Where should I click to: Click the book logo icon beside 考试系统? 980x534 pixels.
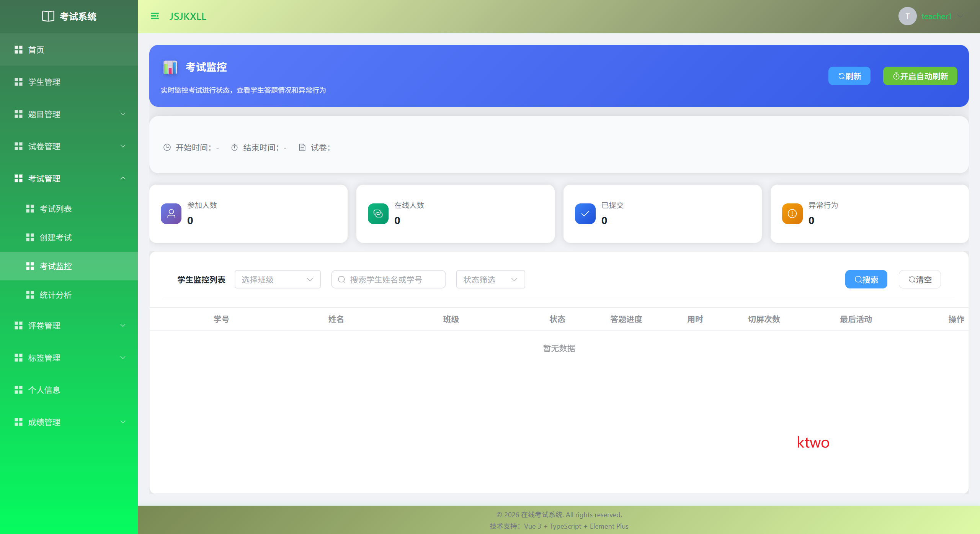pyautogui.click(x=48, y=16)
